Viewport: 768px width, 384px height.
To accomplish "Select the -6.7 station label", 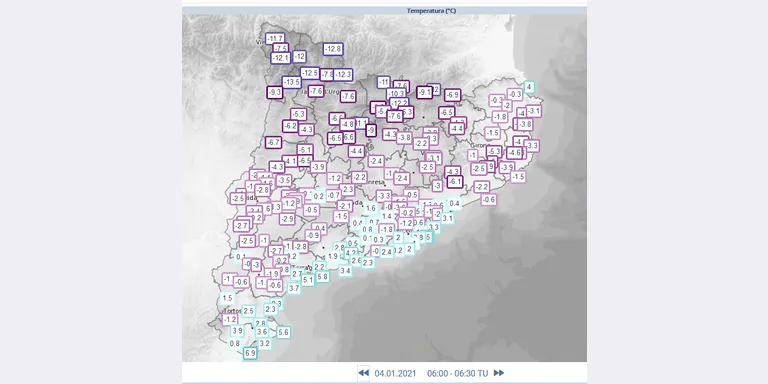I will pyautogui.click(x=273, y=143).
